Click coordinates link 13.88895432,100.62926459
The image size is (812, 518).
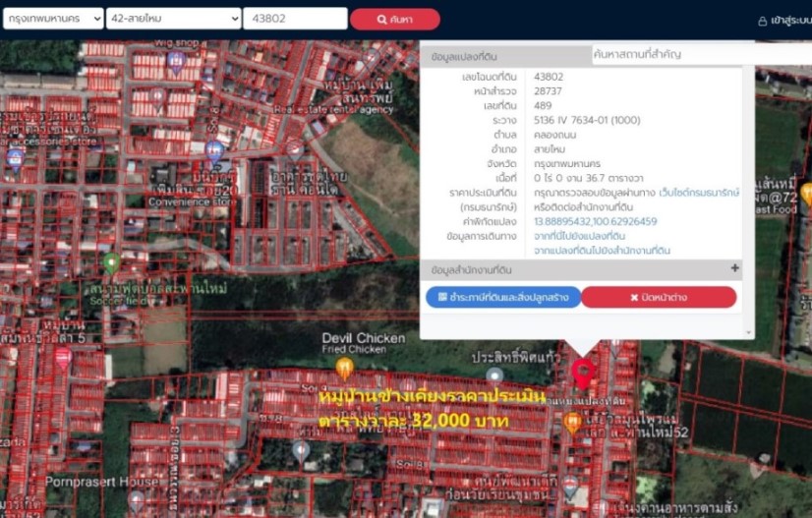coord(596,222)
